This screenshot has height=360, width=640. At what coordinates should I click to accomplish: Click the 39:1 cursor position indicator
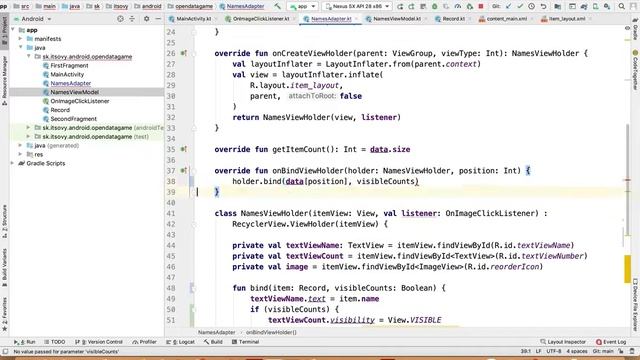pyautogui.click(x=525, y=351)
